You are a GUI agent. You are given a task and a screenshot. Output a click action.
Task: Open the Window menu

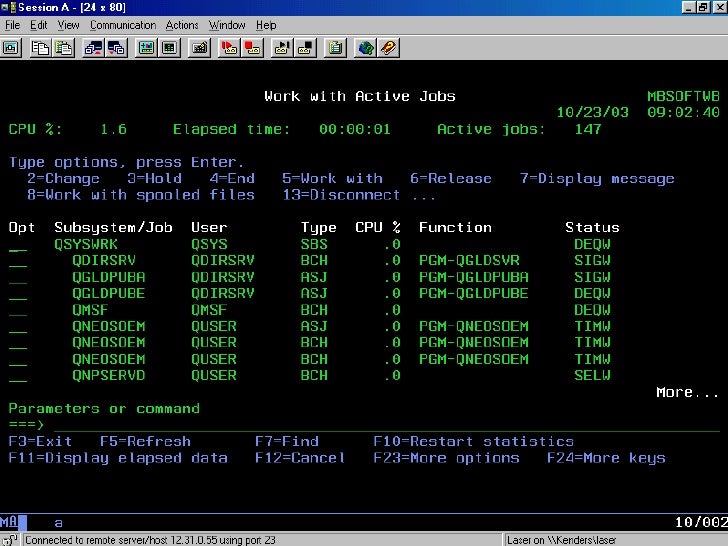point(227,25)
